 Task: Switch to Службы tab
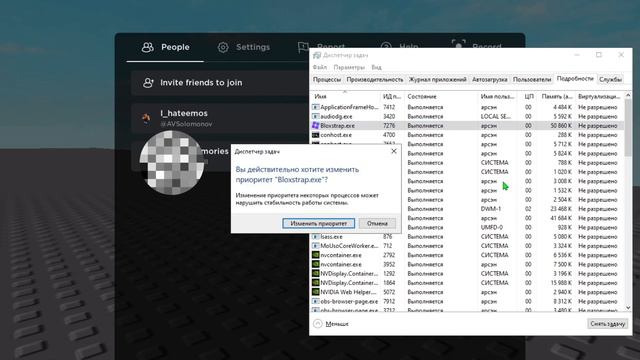(610, 80)
